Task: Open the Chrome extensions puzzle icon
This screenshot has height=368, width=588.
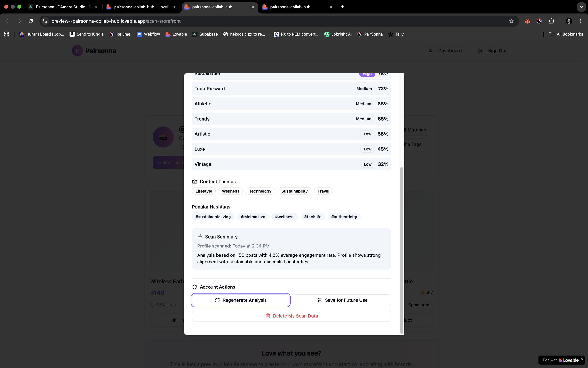Action: [551, 21]
